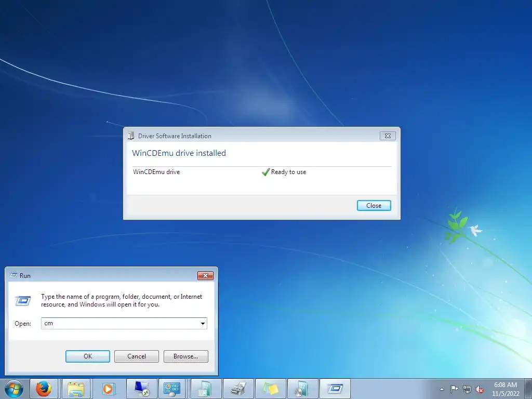Close the Run dialog with red X

click(205, 275)
